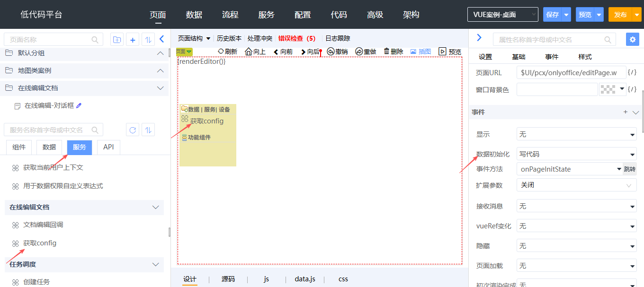Viewport: 644px width, 287px height.
Task: Collapse the 在线编辑文档 folder group
Action: click(160, 88)
